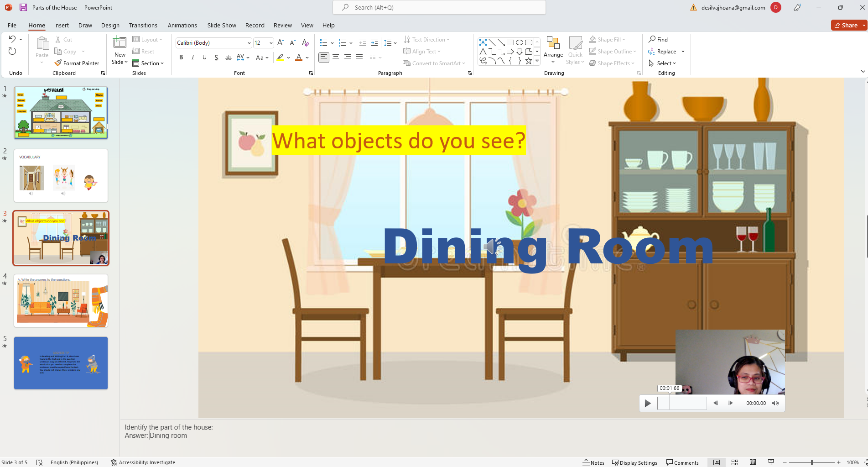
Task: Open the Shape Fill dropdown
Action: (x=607, y=39)
